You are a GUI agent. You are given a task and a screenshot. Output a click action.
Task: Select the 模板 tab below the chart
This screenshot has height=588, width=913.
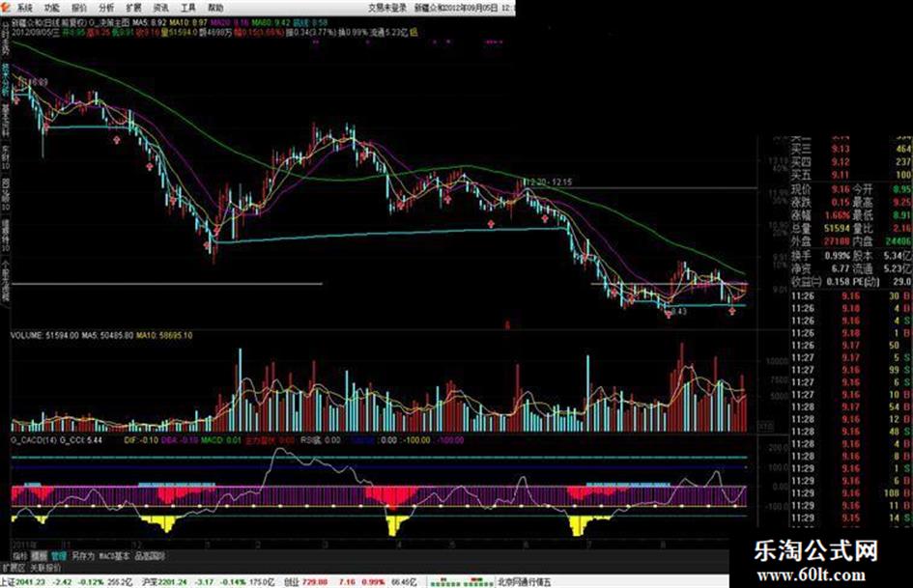click(x=40, y=556)
